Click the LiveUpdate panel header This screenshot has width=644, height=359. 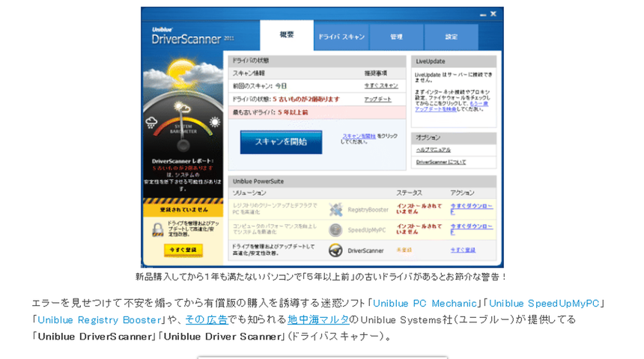point(454,61)
